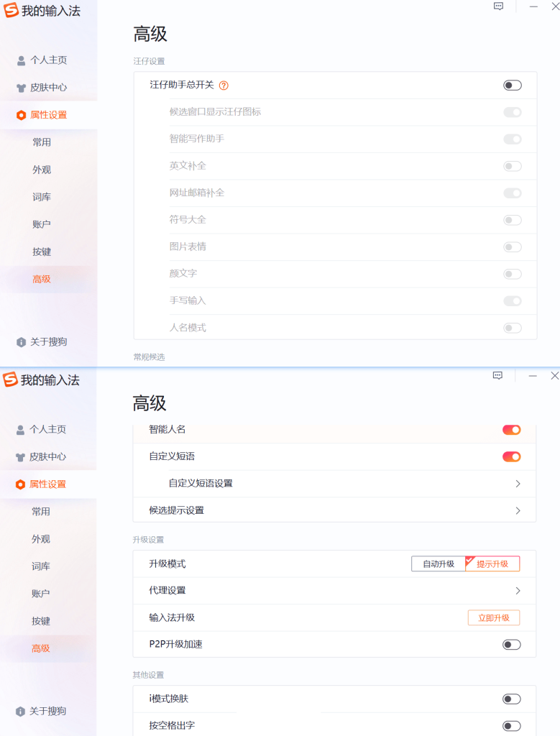Image resolution: width=560 pixels, height=736 pixels.
Task: Expand 代理设置 chevron arrow
Action: [518, 591]
